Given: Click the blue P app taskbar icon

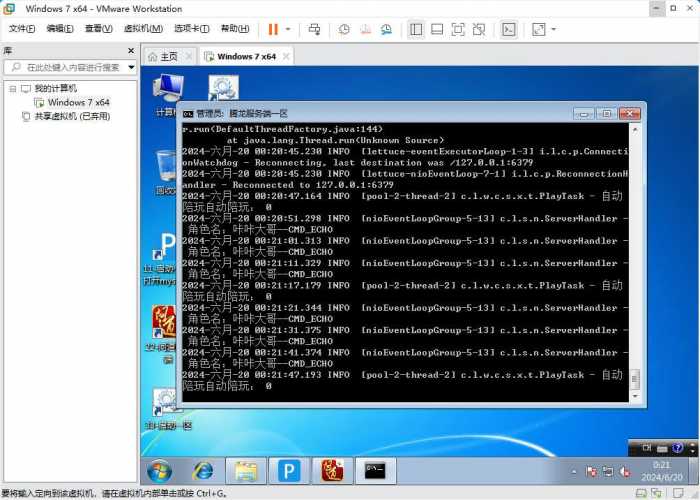Looking at the screenshot, I should click(289, 471).
